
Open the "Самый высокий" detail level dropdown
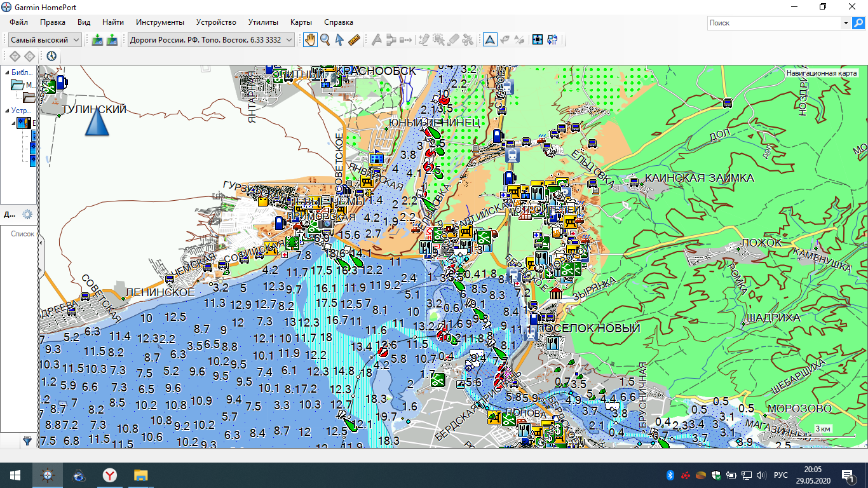tap(45, 39)
